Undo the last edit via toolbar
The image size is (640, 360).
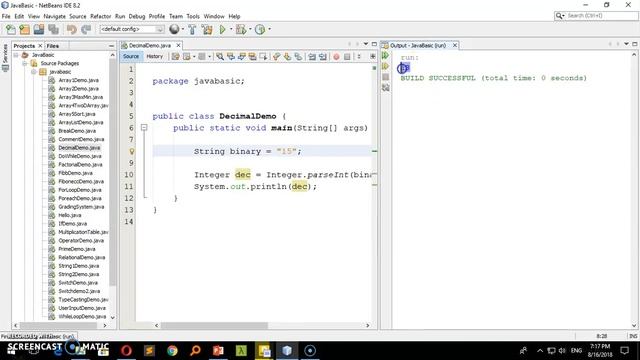[x=72, y=29]
